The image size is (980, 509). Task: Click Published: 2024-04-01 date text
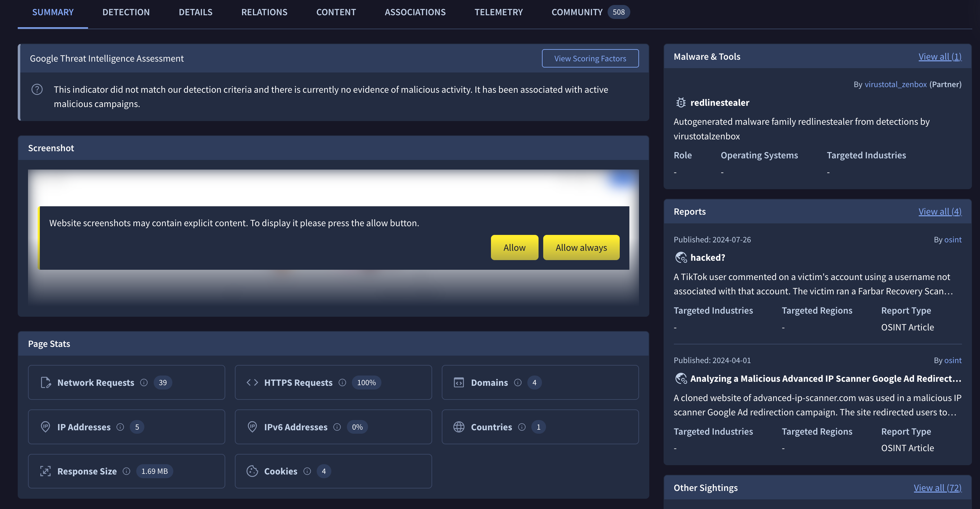[712, 360]
